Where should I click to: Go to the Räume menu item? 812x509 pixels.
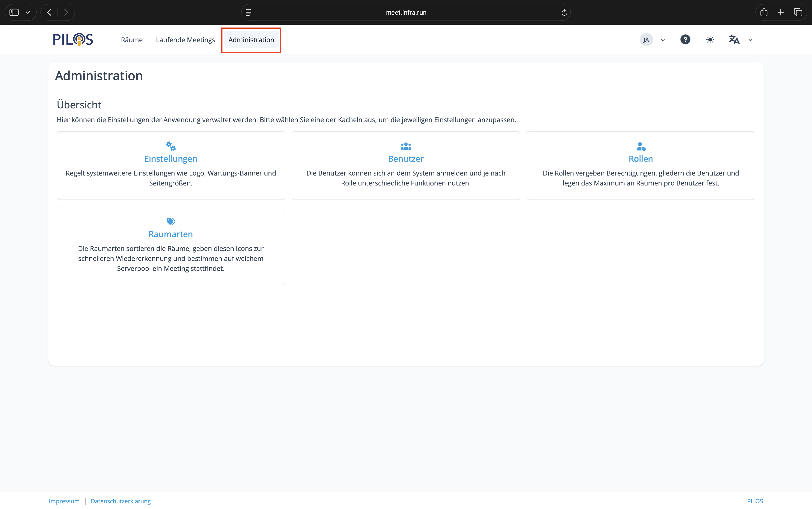coord(132,40)
